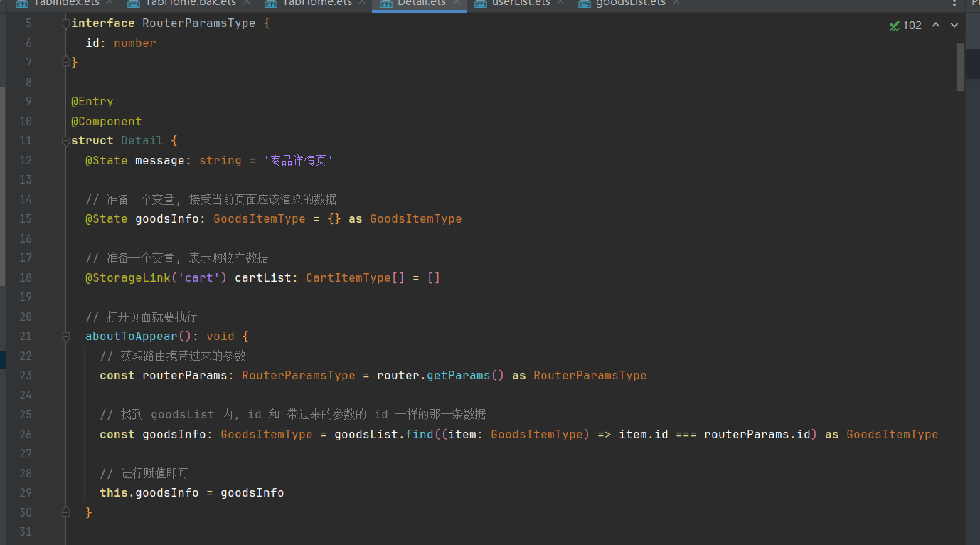Go to previous highlighted problem arrow
The image size is (980, 545).
(936, 25)
